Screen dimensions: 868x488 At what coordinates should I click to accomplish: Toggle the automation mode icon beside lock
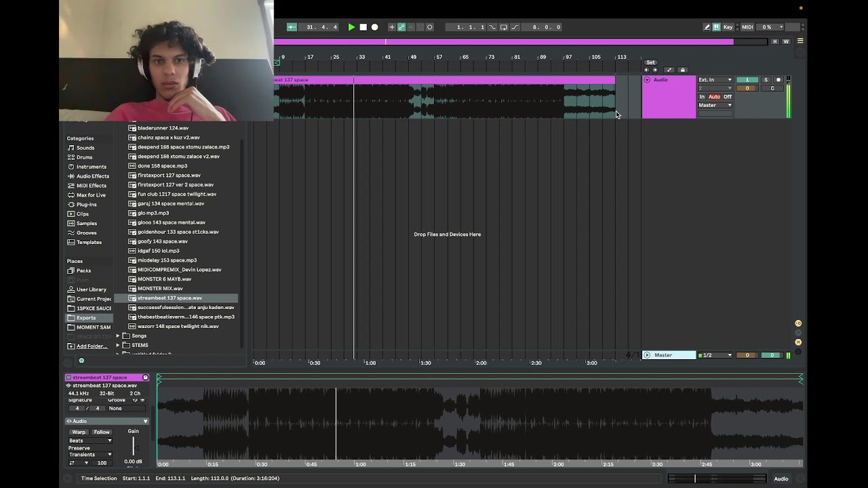(669, 70)
